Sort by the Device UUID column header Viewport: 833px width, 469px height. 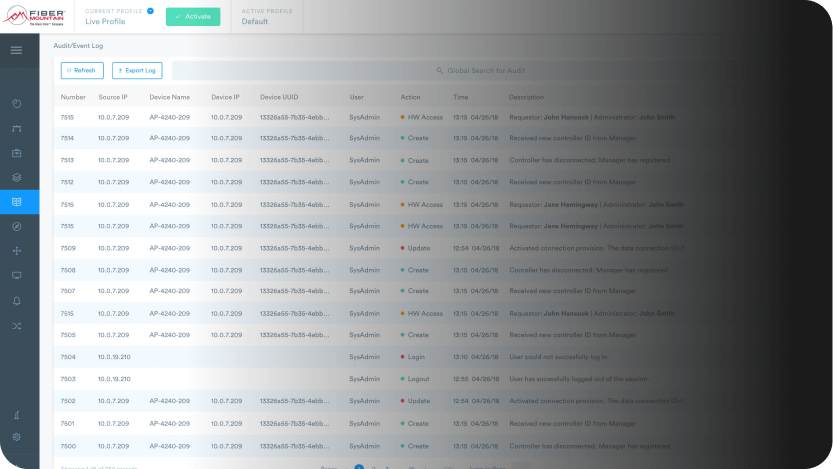point(279,97)
